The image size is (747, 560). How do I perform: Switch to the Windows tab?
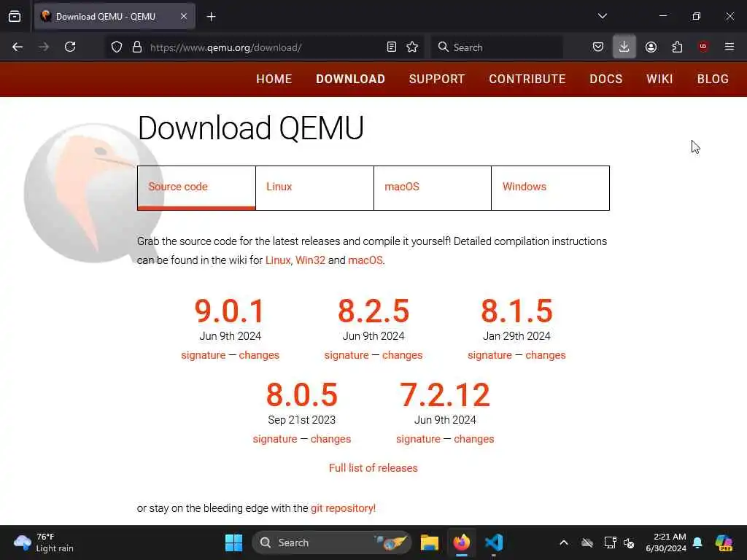tap(550, 187)
